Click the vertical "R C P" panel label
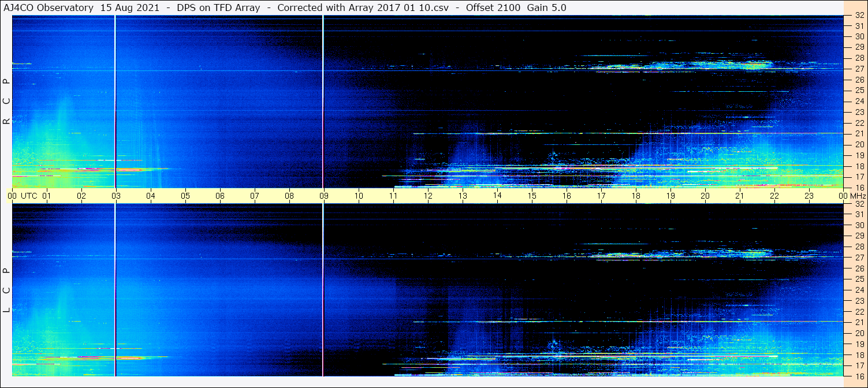This screenshot has height=388, width=868. tap(6, 101)
